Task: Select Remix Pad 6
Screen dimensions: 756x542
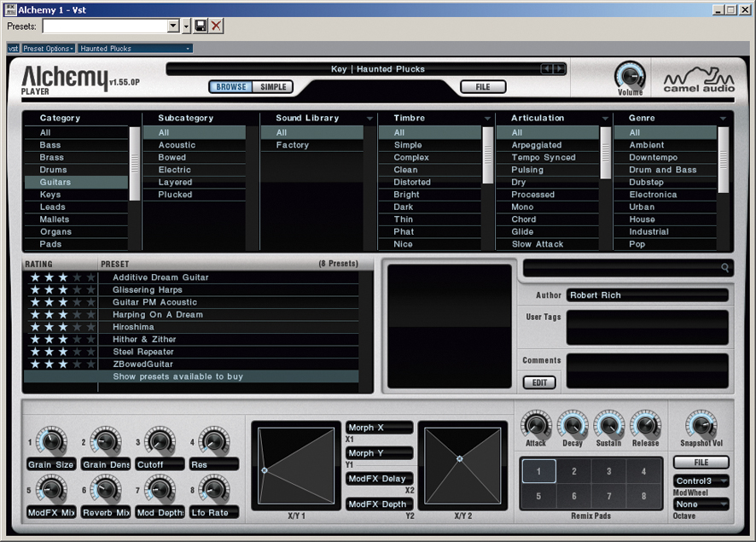Action: tap(573, 496)
